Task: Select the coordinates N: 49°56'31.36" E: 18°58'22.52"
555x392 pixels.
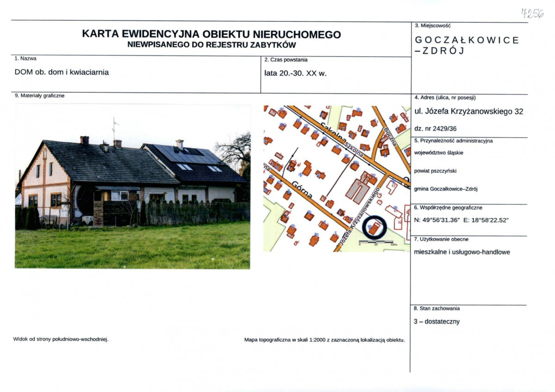Action: pyautogui.click(x=461, y=220)
